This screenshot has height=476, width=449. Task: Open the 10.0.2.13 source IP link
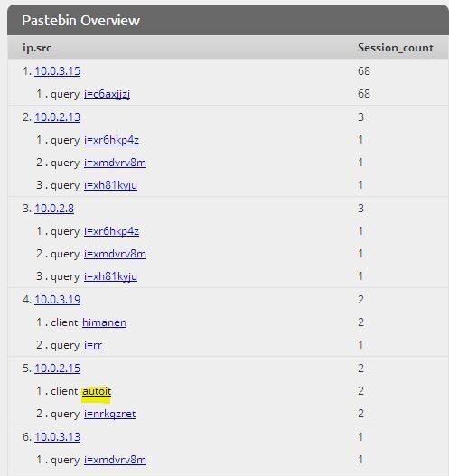tap(58, 117)
